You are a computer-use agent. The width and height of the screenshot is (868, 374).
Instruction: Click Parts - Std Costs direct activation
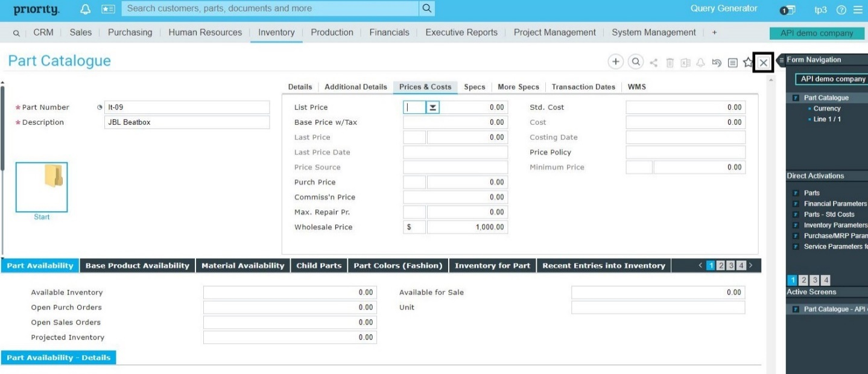click(829, 214)
